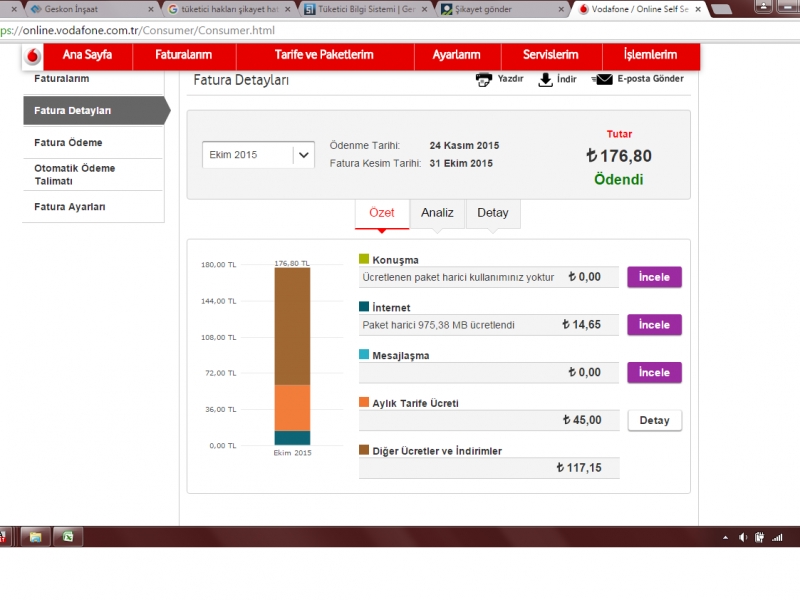The width and height of the screenshot is (800, 600).
Task: Close the tüketici hakları şikayet tab
Action: tap(288, 9)
